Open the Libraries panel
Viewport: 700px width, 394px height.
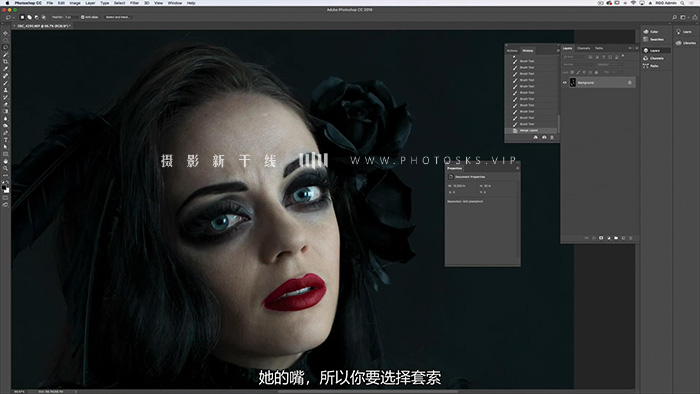click(x=686, y=43)
